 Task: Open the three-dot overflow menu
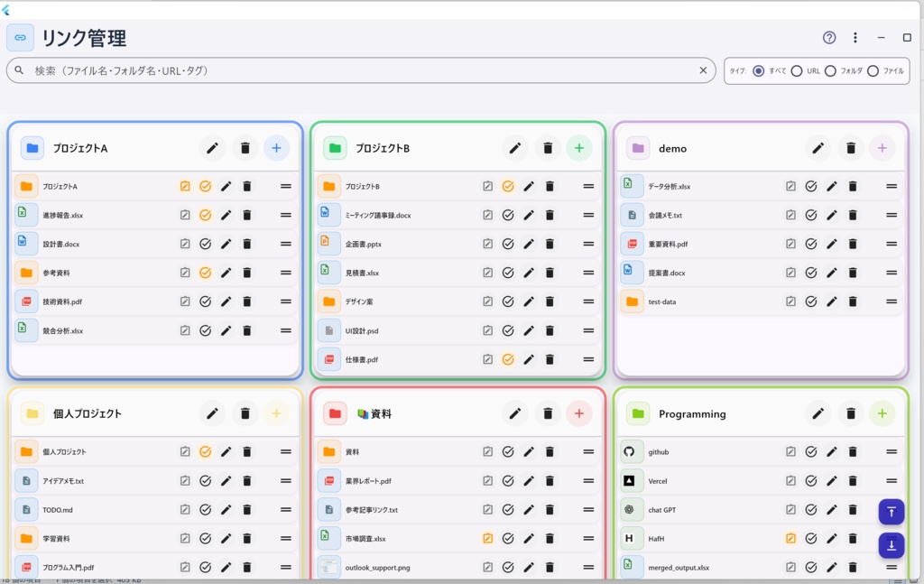click(855, 38)
